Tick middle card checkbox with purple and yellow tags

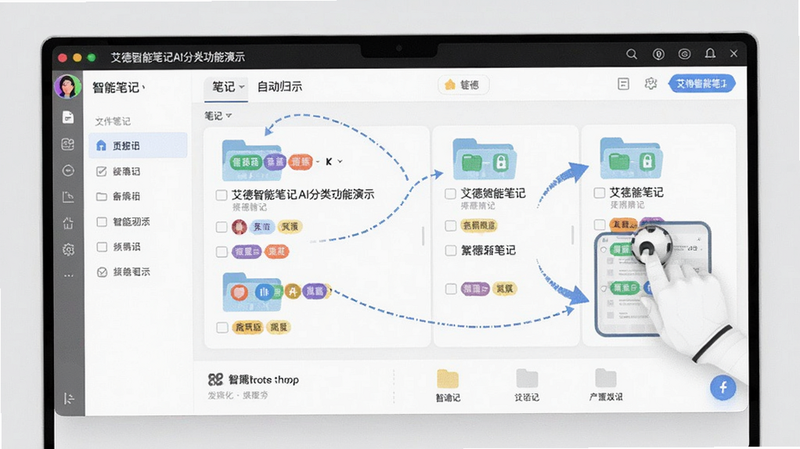tap(451, 289)
